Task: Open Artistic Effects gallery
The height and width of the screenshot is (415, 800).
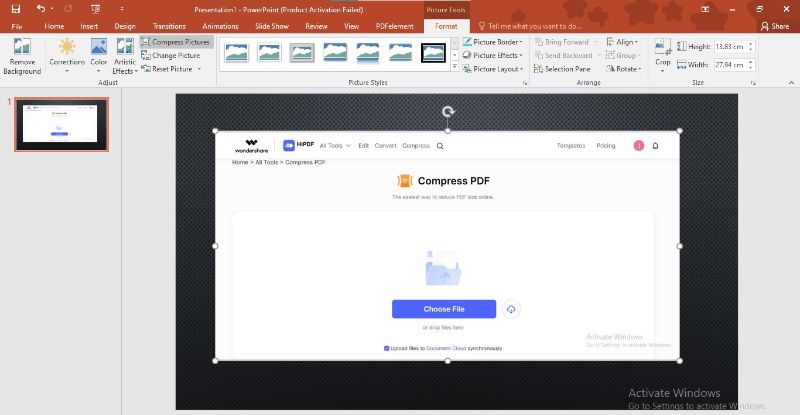Action: coord(124,56)
